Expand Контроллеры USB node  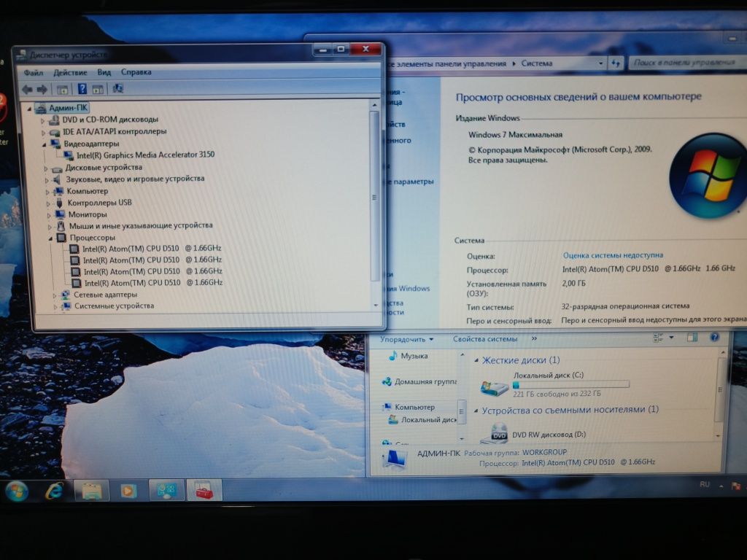48,204
